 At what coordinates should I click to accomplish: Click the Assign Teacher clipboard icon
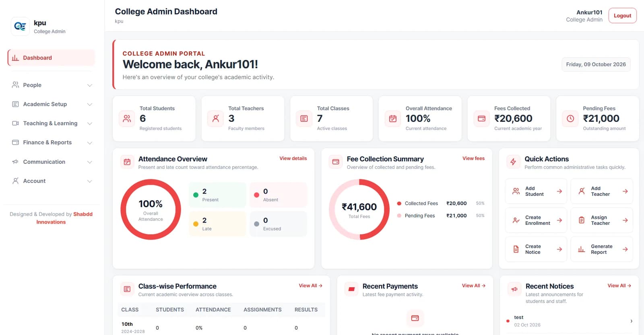tap(582, 220)
